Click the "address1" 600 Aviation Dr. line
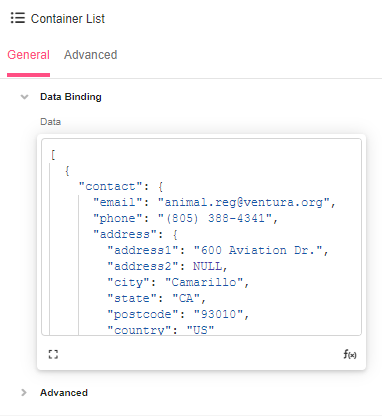This screenshot has width=382, height=416. point(218,250)
